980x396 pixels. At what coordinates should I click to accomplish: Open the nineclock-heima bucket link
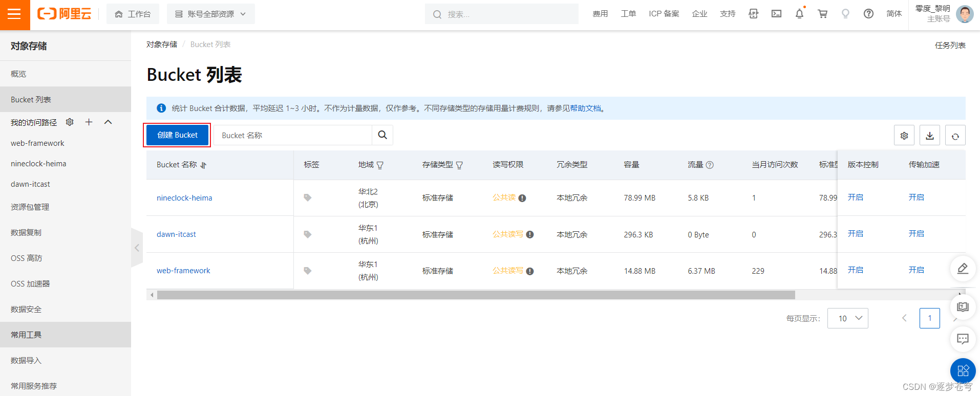pos(184,198)
